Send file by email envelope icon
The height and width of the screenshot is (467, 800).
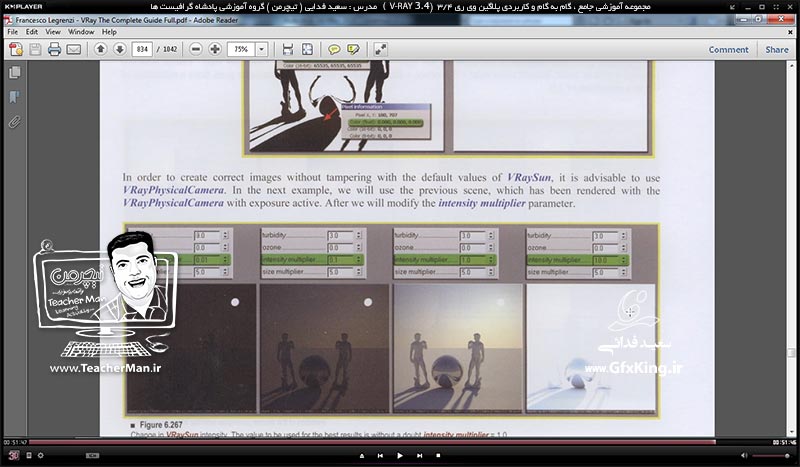click(73, 50)
